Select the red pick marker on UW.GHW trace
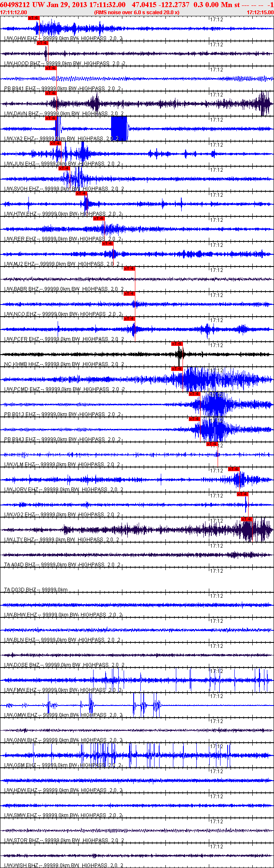274x868 pixels. click(33, 18)
